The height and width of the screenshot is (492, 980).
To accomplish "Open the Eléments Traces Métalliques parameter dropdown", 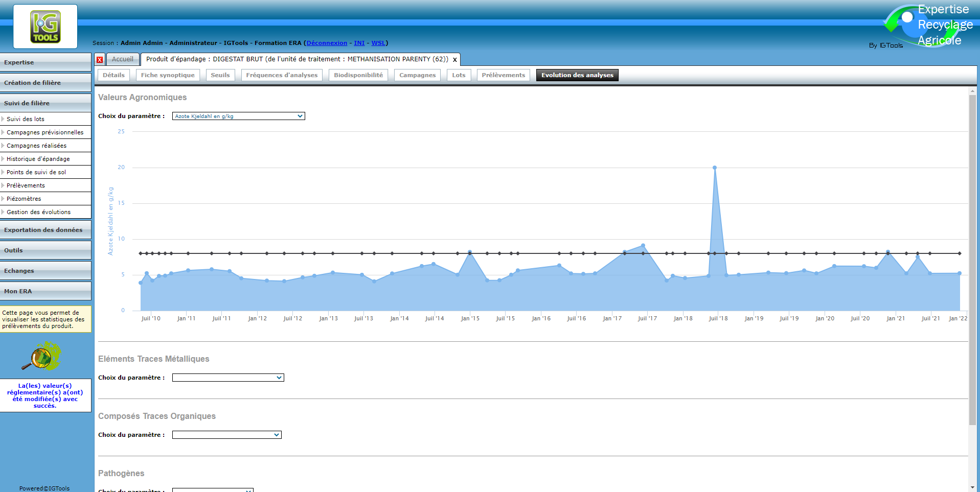I will click(228, 378).
